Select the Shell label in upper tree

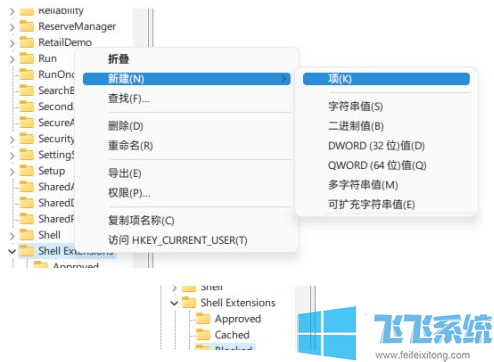[49, 235]
